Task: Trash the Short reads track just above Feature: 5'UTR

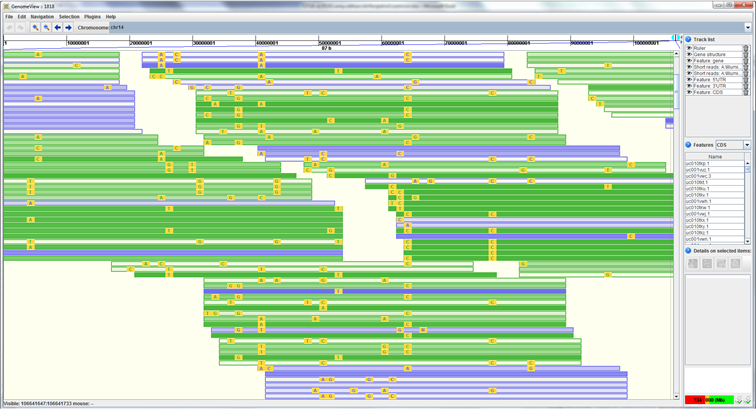Action: (x=745, y=73)
